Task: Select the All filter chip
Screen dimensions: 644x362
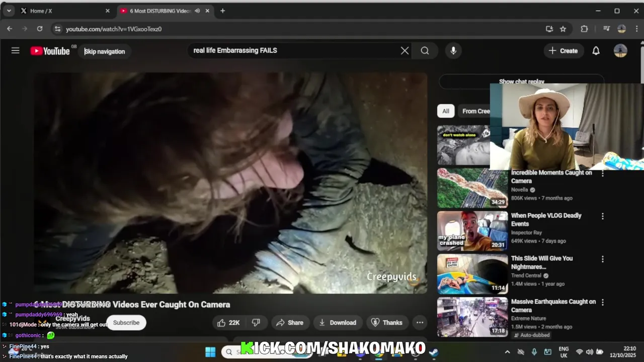Action: [x=446, y=111]
